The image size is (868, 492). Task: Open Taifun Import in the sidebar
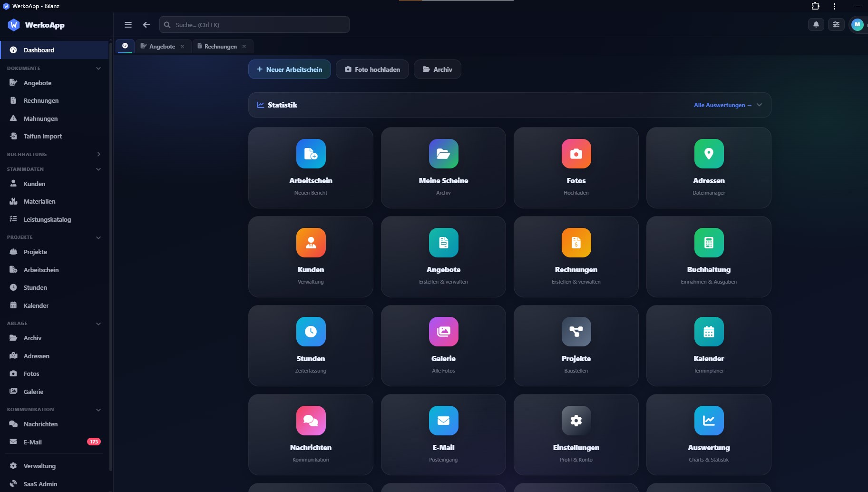coord(55,136)
